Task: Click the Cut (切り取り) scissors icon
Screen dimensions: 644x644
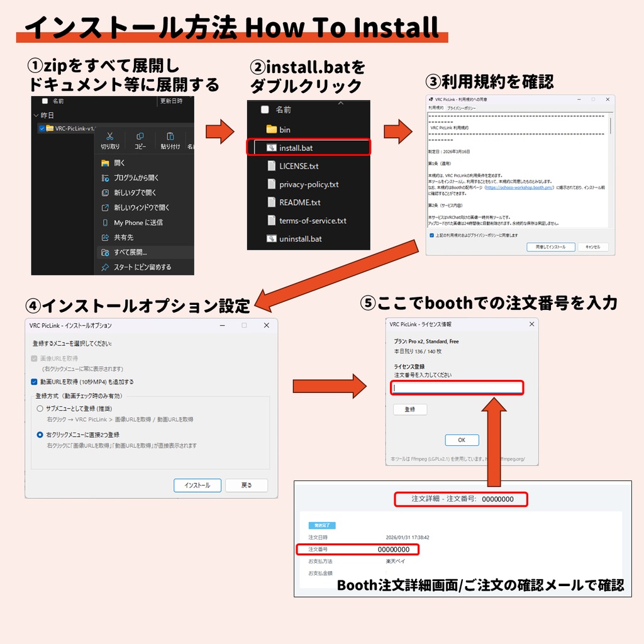Action: coord(109,136)
